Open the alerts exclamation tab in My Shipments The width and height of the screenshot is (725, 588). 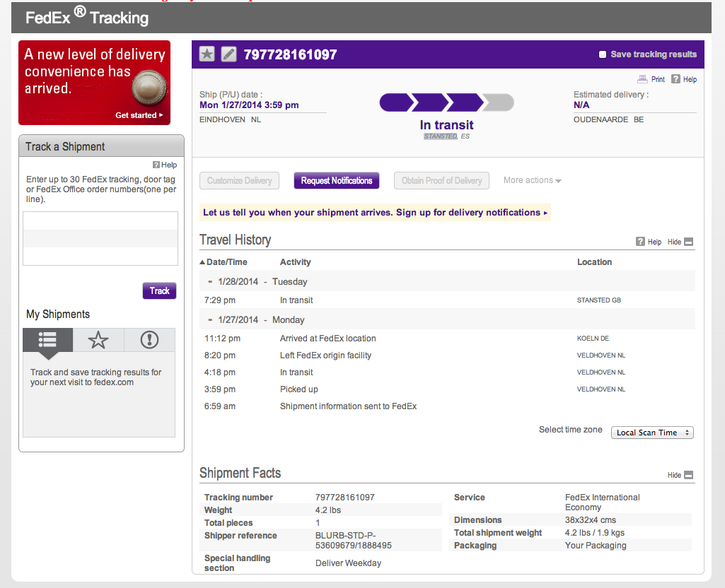click(149, 340)
